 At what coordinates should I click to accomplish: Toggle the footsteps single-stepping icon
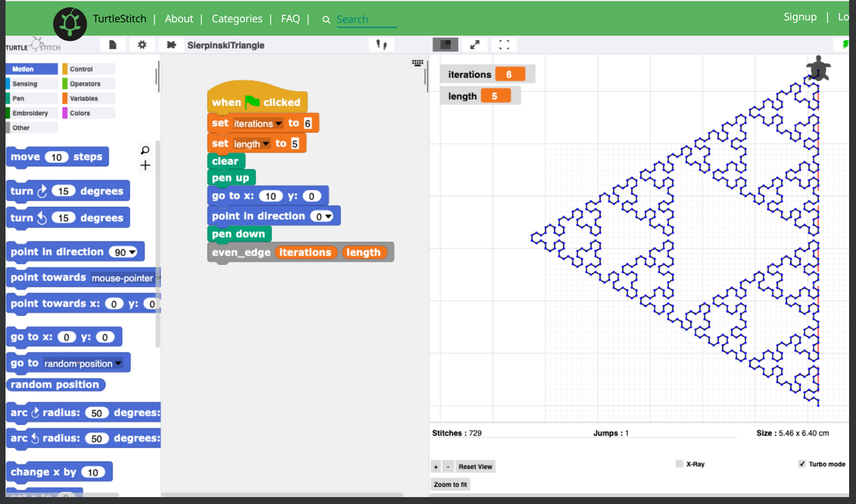381,45
